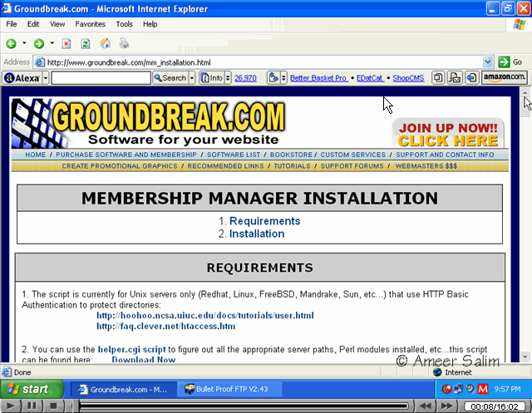Viewport: 532px width, 413px height.
Task: Jump to the Installation section link
Action: point(257,234)
